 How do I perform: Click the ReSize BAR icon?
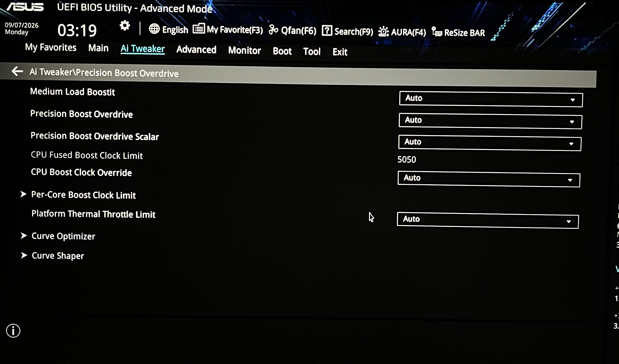pos(437,32)
